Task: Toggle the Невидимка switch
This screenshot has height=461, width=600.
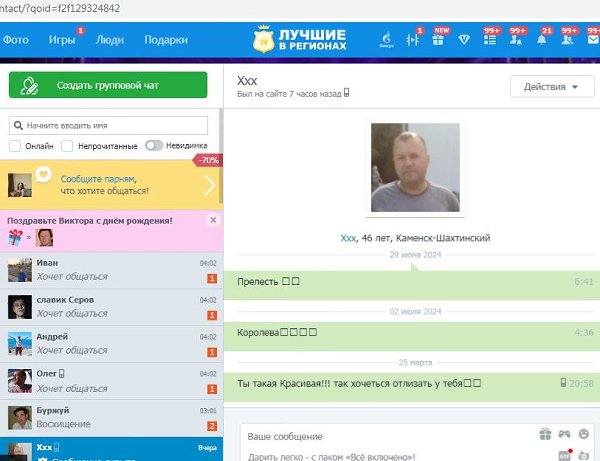Action: click(x=154, y=146)
